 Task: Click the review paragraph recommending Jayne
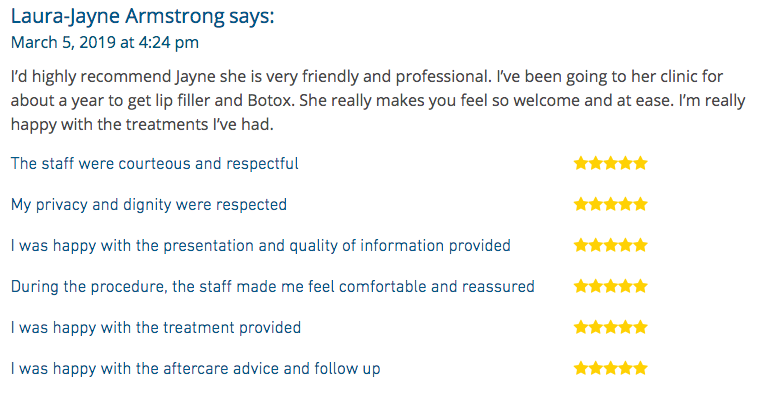pyautogui.click(x=378, y=100)
